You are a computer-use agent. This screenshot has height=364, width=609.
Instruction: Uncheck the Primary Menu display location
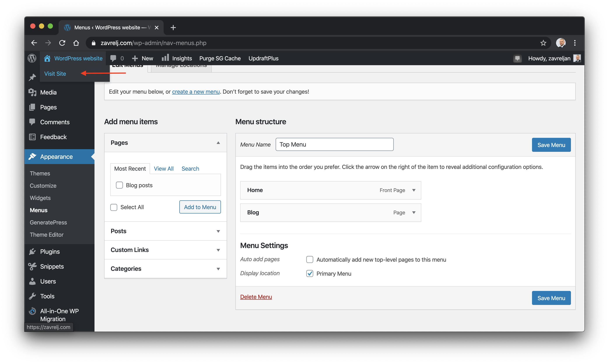[x=310, y=273]
